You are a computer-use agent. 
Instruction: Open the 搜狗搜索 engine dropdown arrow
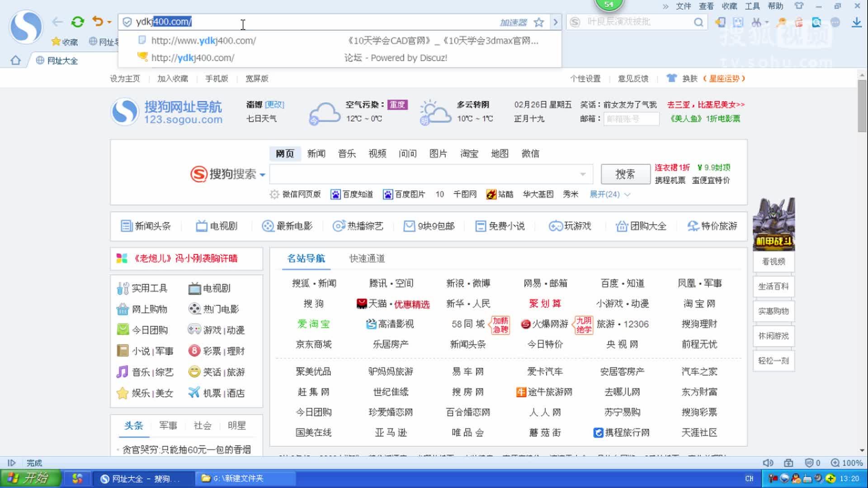coord(262,174)
